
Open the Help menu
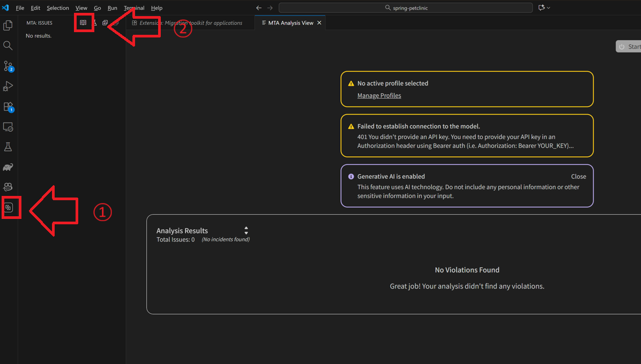tap(156, 7)
